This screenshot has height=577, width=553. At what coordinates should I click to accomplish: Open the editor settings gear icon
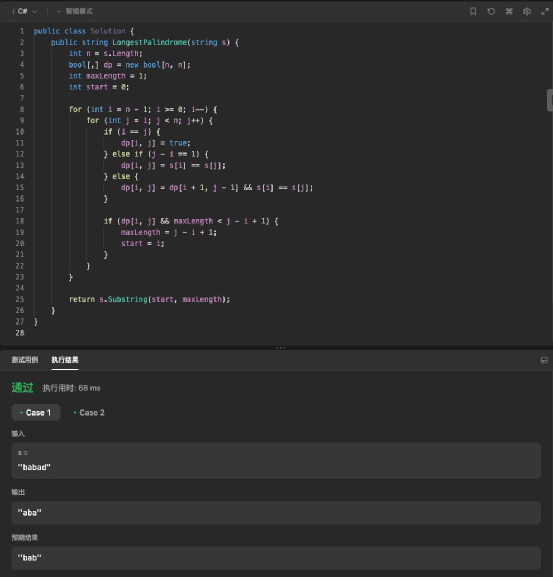[x=527, y=11]
